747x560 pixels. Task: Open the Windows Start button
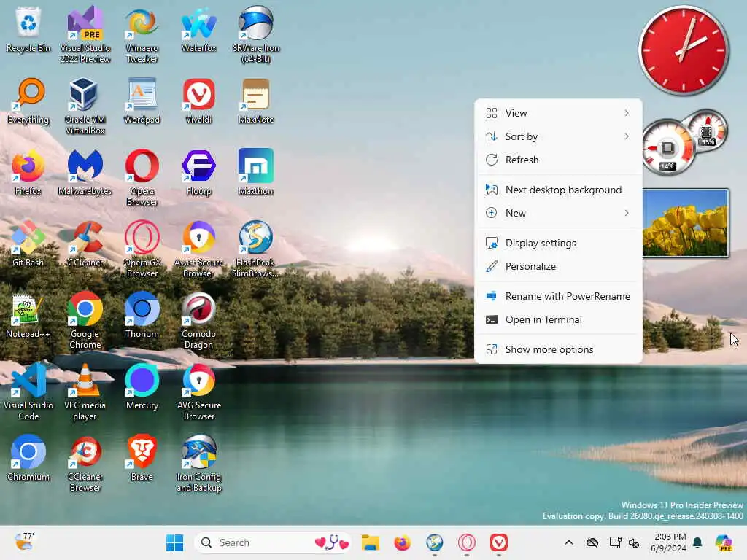pyautogui.click(x=174, y=542)
